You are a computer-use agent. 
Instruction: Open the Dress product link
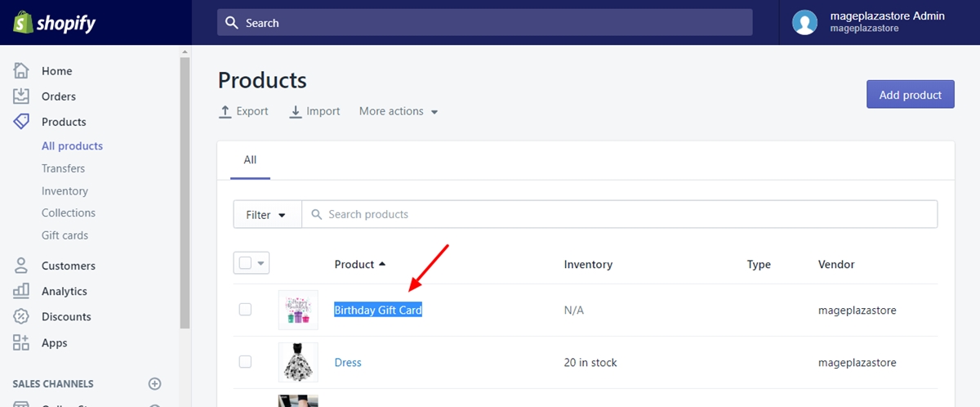point(348,362)
